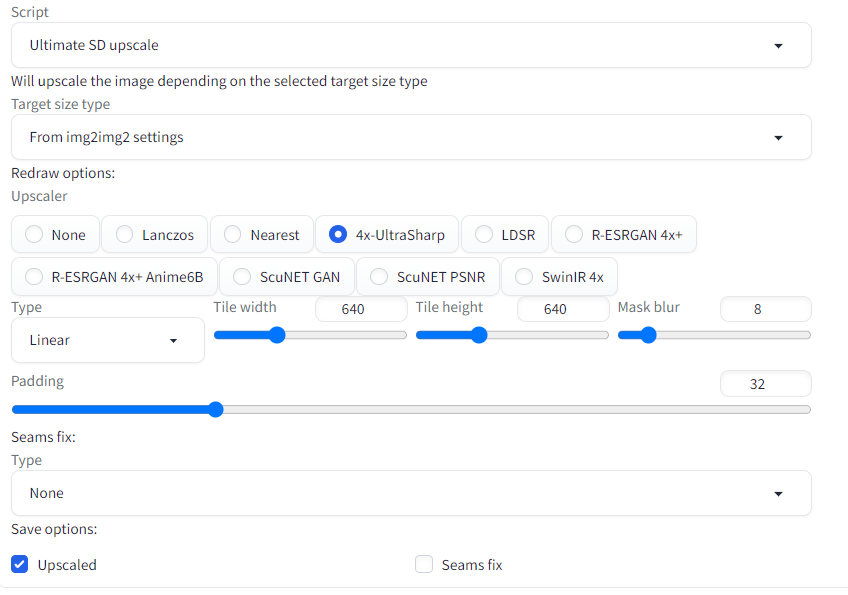The image size is (848, 595).
Task: Expand the Seams fix Type dropdown
Action: (x=411, y=493)
